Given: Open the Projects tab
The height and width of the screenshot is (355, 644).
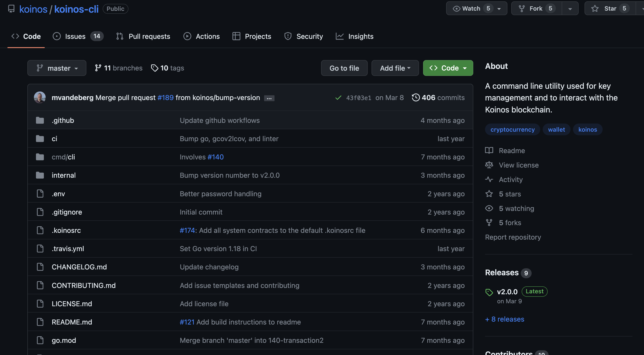Looking at the screenshot, I should tap(252, 36).
